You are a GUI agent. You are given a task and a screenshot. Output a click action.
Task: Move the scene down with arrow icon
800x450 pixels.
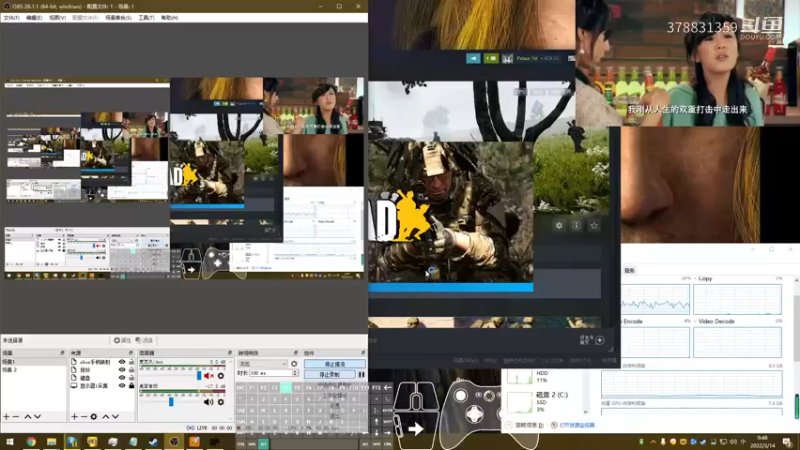pyautogui.click(x=37, y=417)
